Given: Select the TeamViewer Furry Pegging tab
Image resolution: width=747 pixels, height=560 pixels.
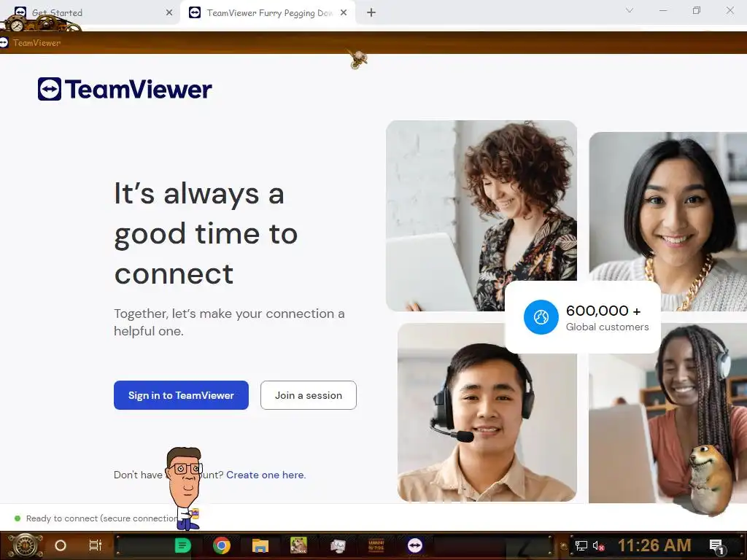Looking at the screenshot, I should 269,13.
